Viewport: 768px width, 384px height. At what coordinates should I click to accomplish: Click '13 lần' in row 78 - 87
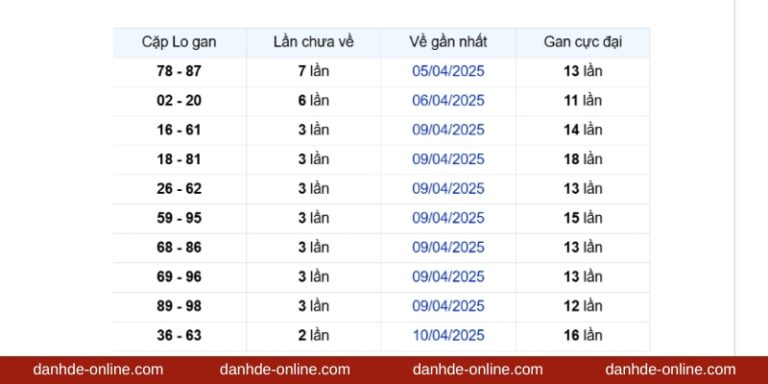click(x=583, y=72)
